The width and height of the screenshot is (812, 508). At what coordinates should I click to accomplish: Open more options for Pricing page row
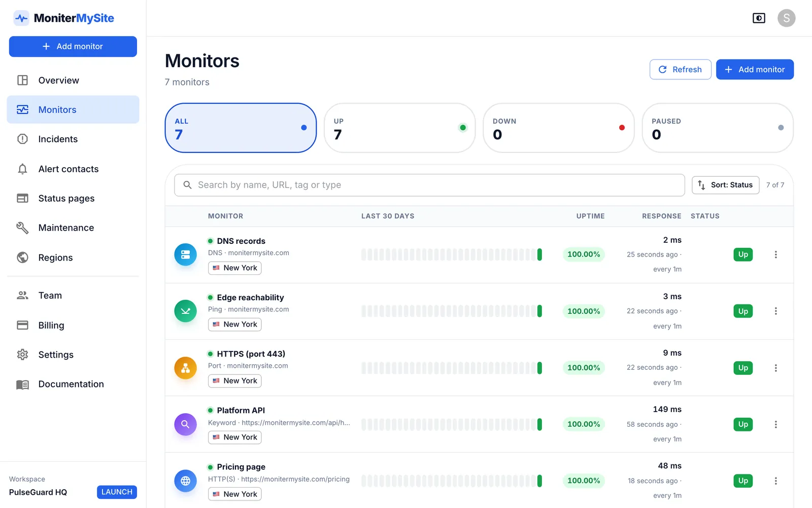(775, 481)
